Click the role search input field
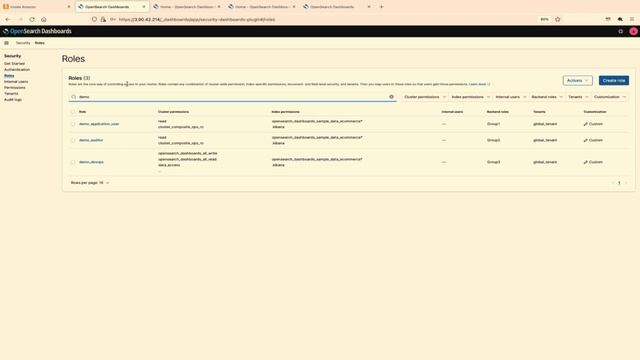640x360 pixels. pyautogui.click(x=232, y=97)
